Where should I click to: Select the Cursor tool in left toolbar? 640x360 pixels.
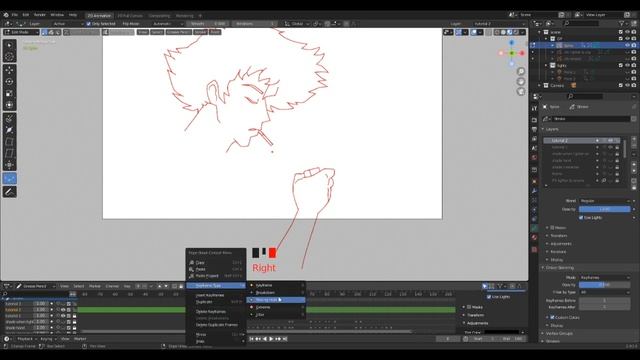point(9,56)
